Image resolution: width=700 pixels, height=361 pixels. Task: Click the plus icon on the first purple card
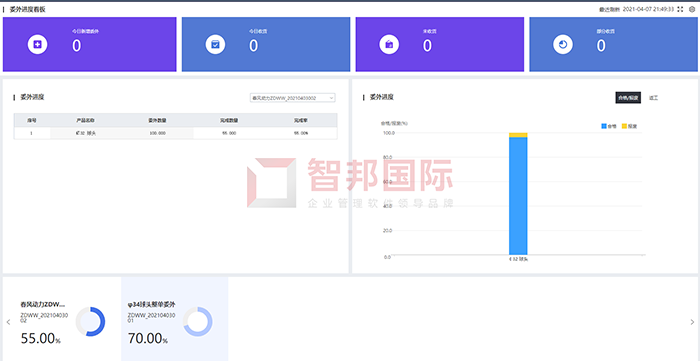tap(38, 44)
